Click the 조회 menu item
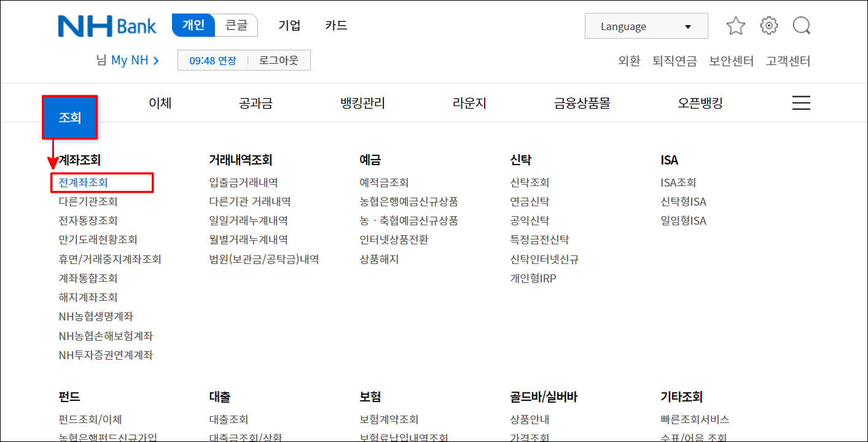The width and height of the screenshot is (868, 442). click(x=69, y=117)
